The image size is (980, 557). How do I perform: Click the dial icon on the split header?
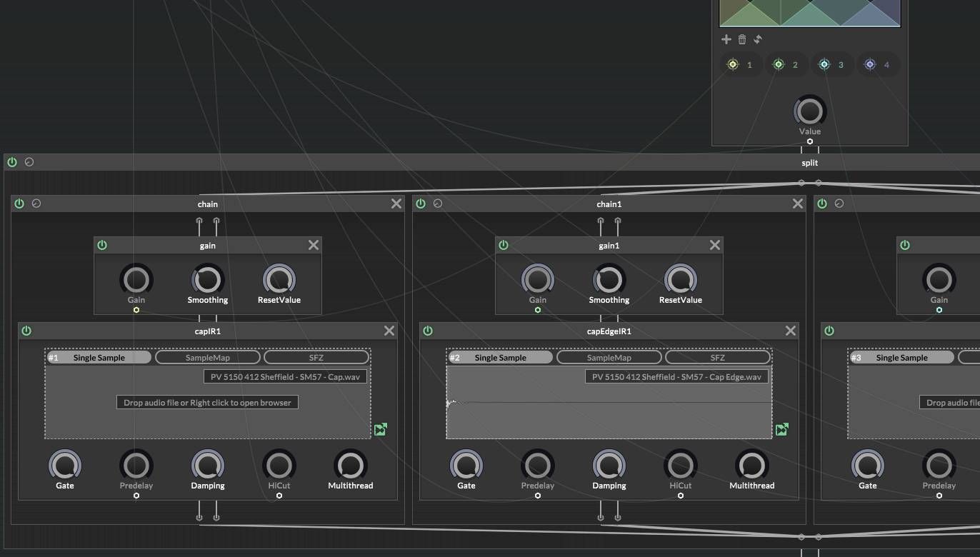pyautogui.click(x=29, y=162)
